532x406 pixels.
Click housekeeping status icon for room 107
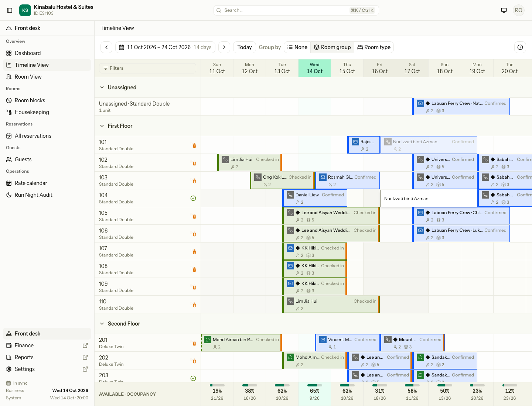[193, 251]
